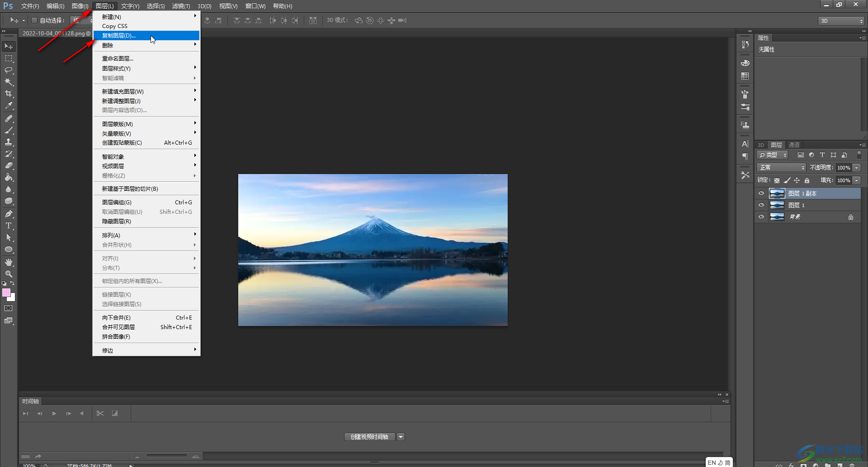Click timeline play button
The height and width of the screenshot is (467, 868).
(x=54, y=413)
